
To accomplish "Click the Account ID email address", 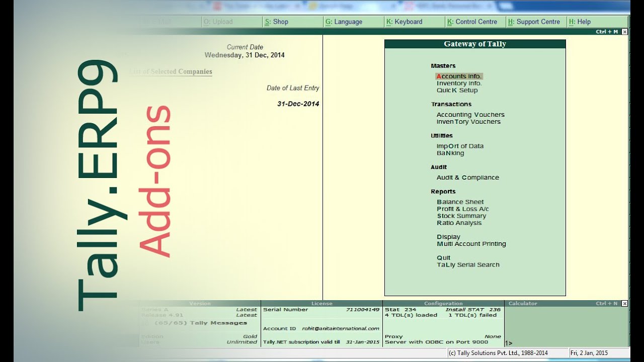I will [x=341, y=329].
